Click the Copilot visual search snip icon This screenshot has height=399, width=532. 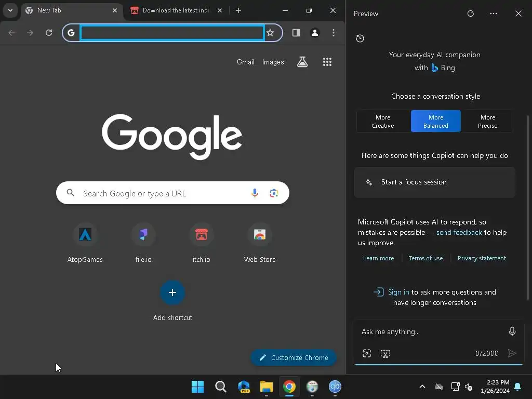point(385,353)
